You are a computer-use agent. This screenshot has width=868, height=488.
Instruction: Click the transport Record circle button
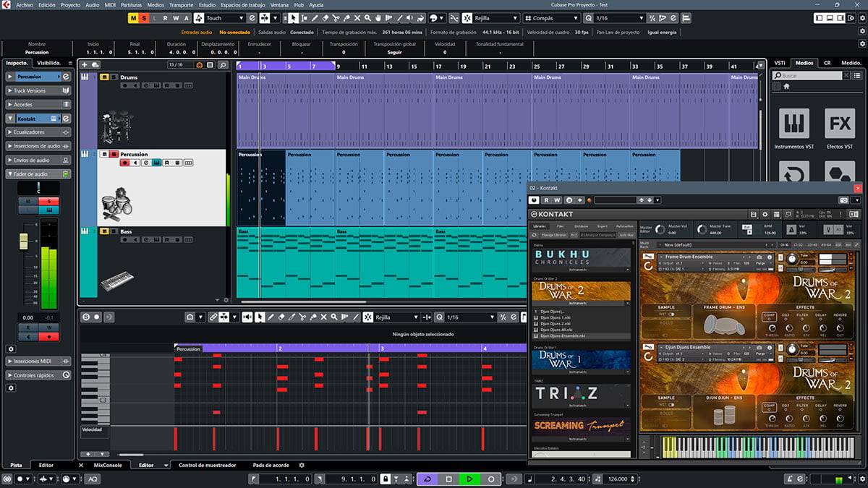pos(491,479)
